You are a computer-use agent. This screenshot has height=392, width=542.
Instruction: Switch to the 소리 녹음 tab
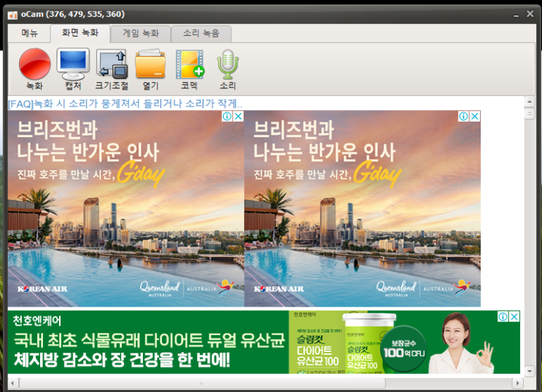click(201, 34)
